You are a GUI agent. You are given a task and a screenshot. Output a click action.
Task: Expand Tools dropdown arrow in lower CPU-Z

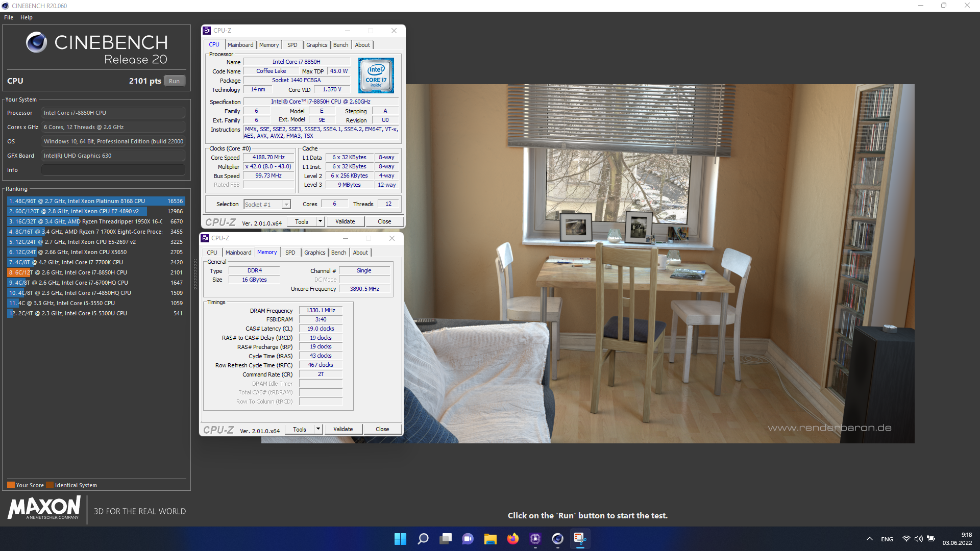point(318,430)
